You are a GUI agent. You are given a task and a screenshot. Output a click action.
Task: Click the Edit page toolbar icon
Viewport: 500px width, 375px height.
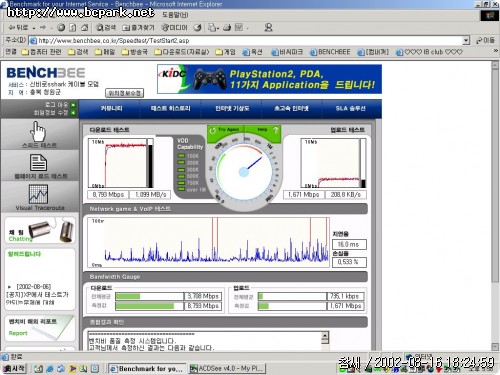pos(239,28)
